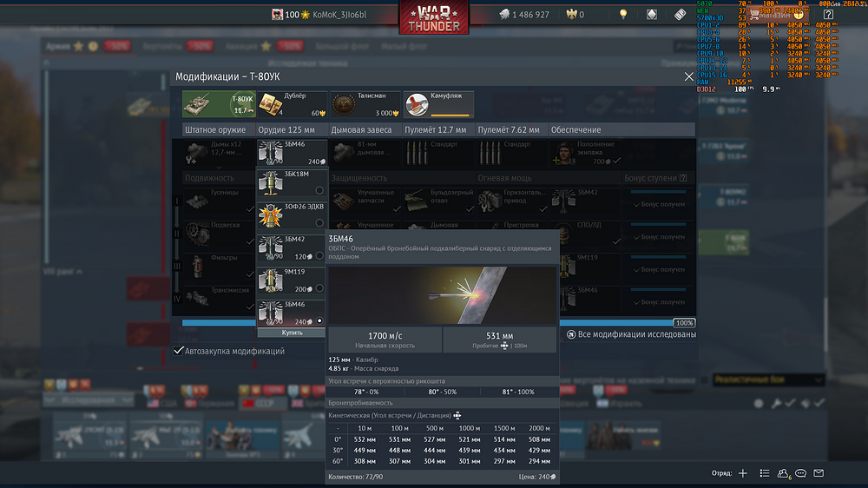The image size is (868, 488).
Task: Add squad member with plus icon
Action: click(743, 473)
